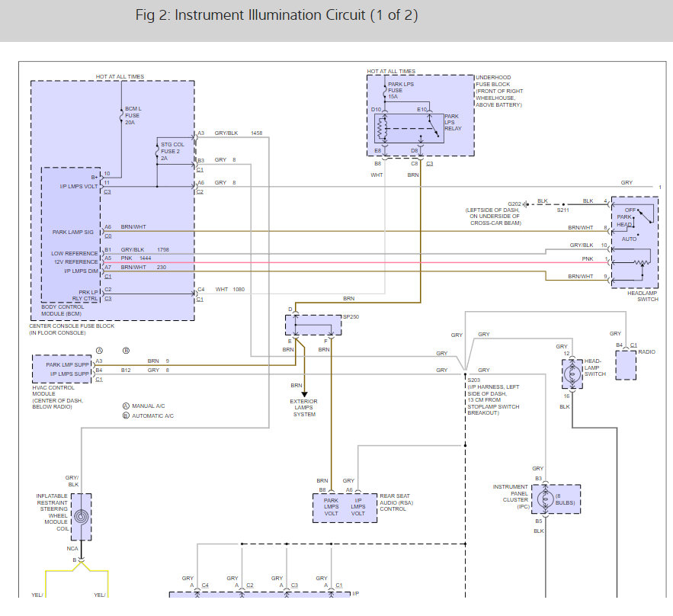Image resolution: width=673 pixels, height=616 pixels.
Task: Select "INFLATABLE RESTRAINT STEERING WHEEL MODULE COIL" label
Action: coord(53,512)
